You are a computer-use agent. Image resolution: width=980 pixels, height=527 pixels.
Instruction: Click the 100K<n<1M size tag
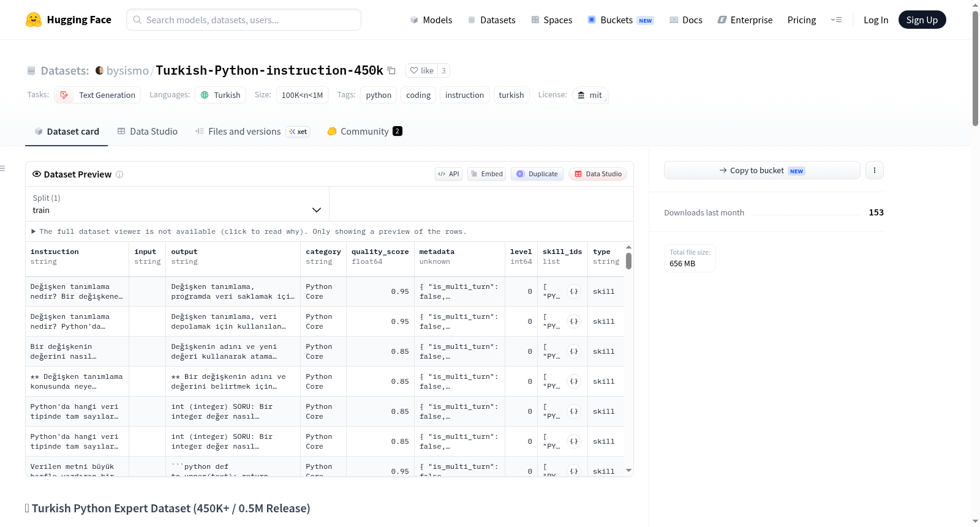click(302, 95)
